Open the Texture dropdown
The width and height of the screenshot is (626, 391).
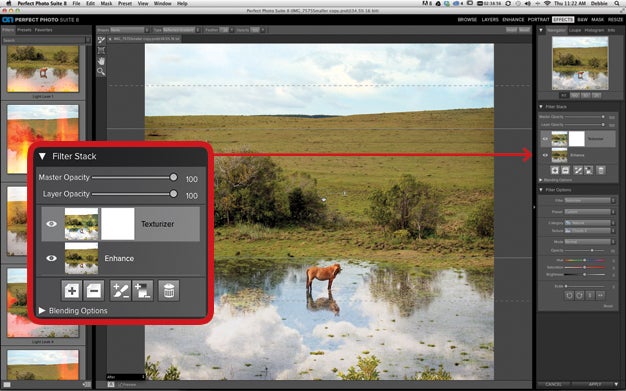(x=590, y=230)
